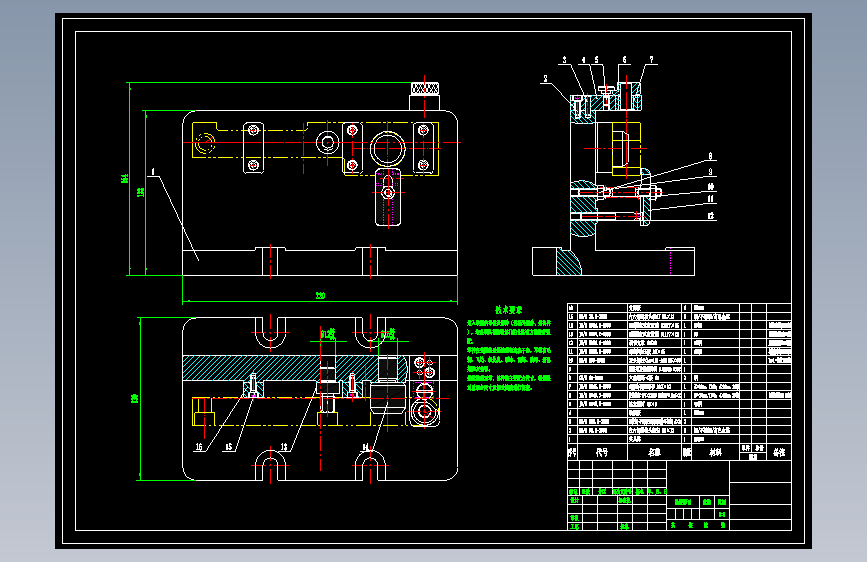This screenshot has width=867, height=562.
Task: Select balloon number 15 in plan view
Action: (x=229, y=447)
